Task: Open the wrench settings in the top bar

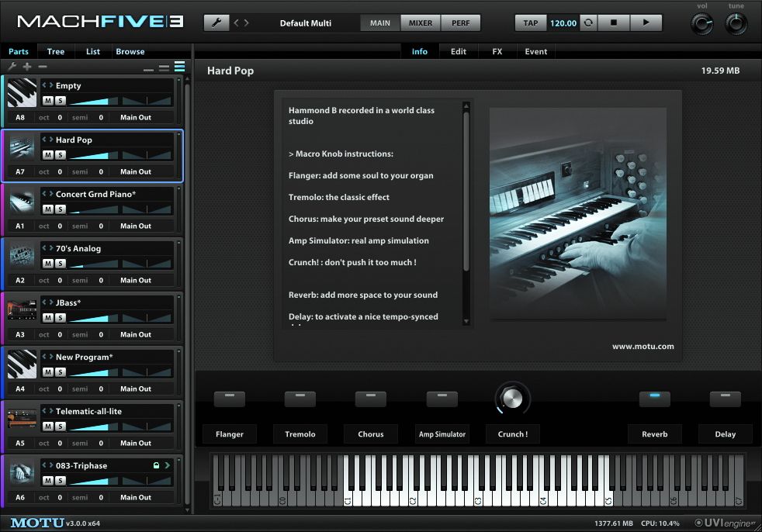Action: pyautogui.click(x=216, y=22)
